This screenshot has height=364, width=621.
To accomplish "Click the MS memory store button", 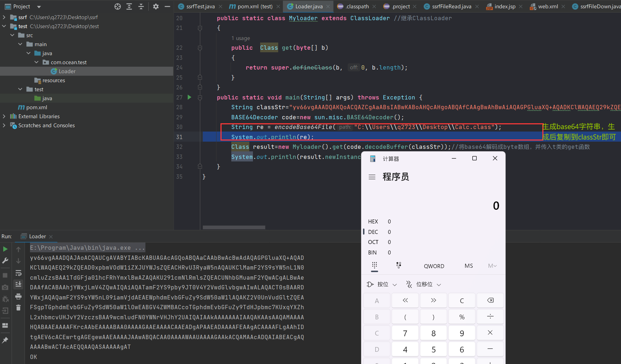I will coord(469,266).
